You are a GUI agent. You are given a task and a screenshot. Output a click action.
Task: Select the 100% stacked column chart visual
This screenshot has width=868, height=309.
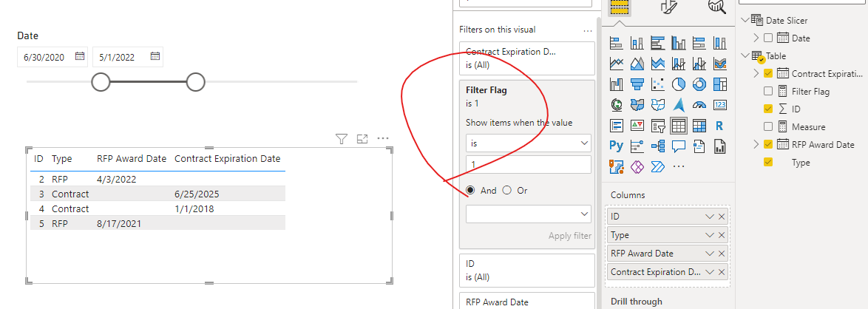(x=719, y=43)
